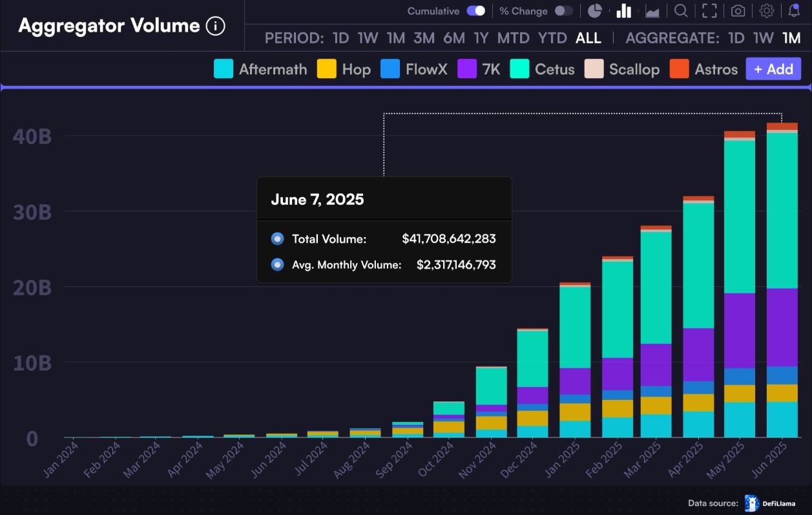Enter fullscreen using the expand icon
Image resolution: width=812 pixels, height=515 pixels.
click(x=709, y=11)
